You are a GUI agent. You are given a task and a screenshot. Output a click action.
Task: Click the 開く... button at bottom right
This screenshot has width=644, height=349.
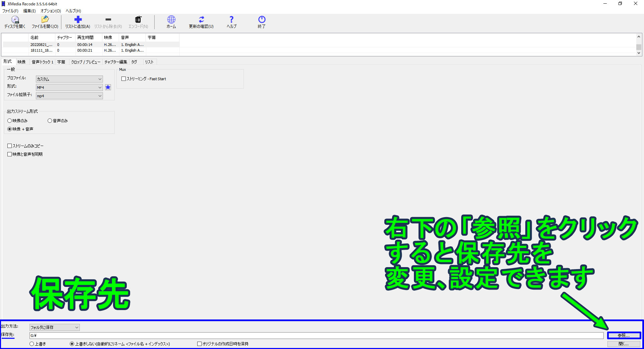click(624, 344)
